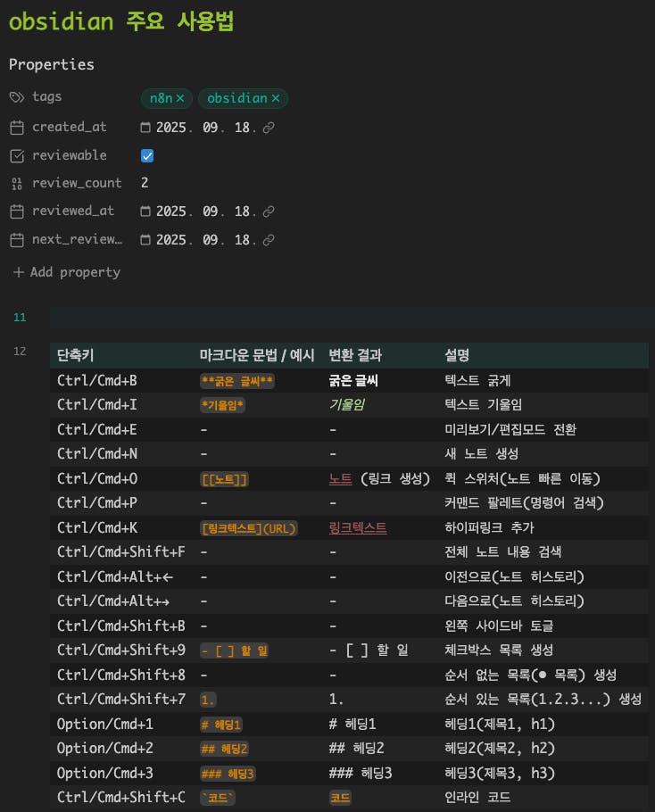This screenshot has height=812, width=655.
Task: Open date picker for next_review
Action: (x=145, y=240)
